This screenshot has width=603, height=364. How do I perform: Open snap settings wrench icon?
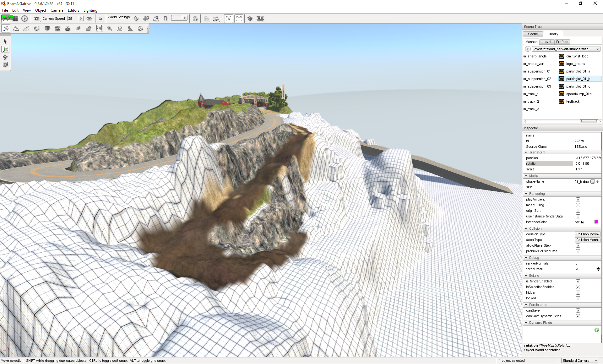click(x=136, y=19)
